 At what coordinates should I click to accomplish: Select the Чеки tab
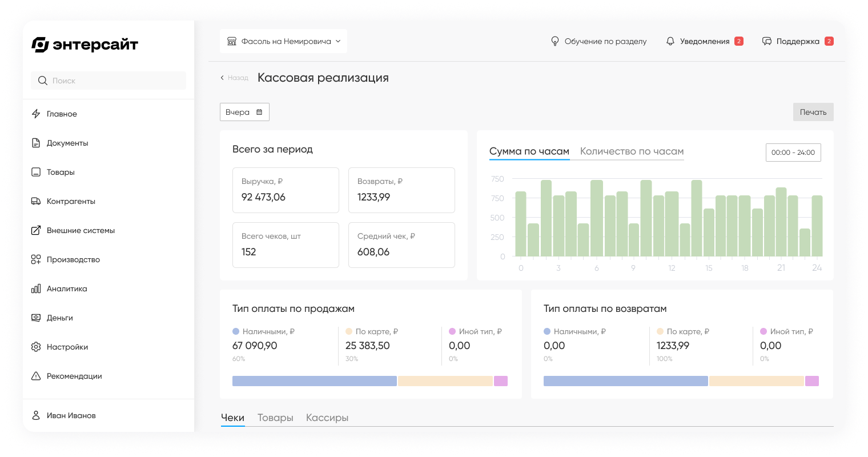(x=232, y=418)
